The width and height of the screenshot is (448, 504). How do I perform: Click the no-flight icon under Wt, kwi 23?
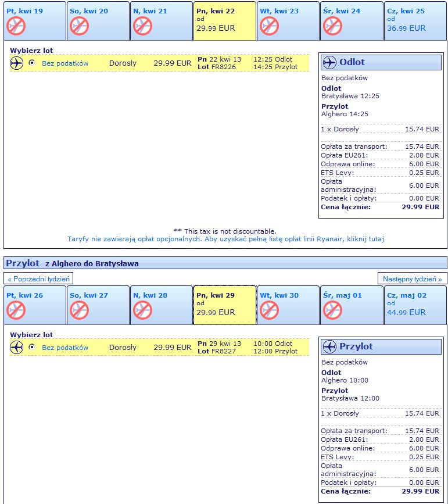[x=269, y=26]
